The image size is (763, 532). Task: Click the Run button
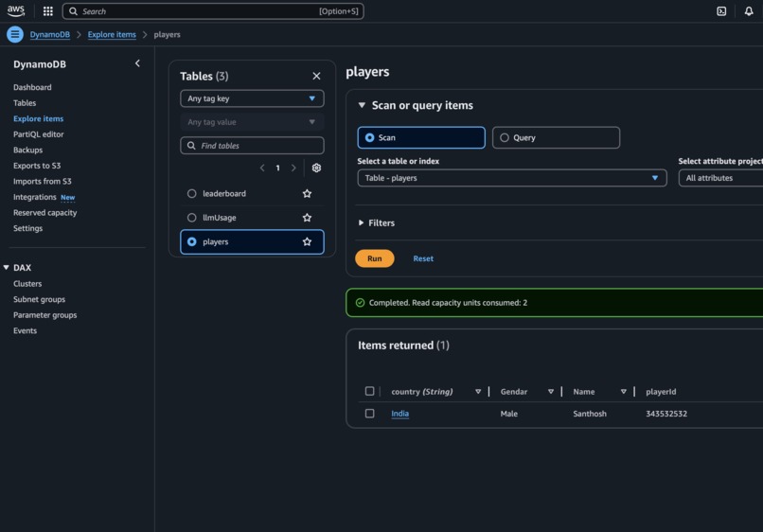pos(375,258)
